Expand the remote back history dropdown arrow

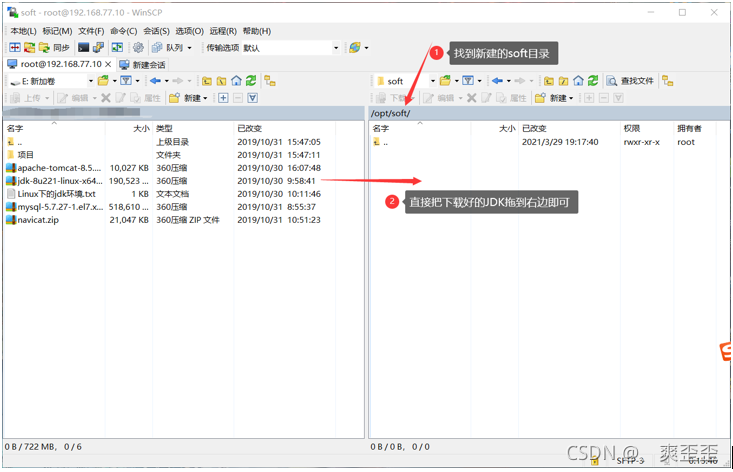509,81
